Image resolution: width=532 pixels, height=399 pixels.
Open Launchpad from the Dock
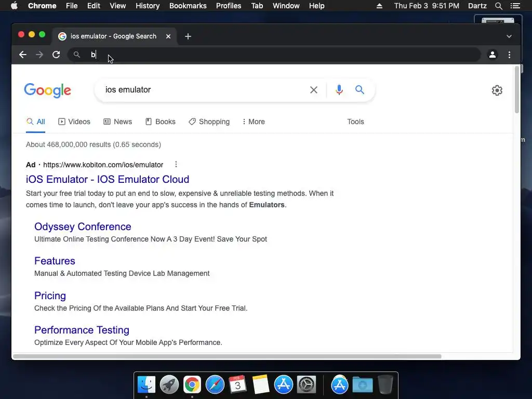[x=169, y=385]
